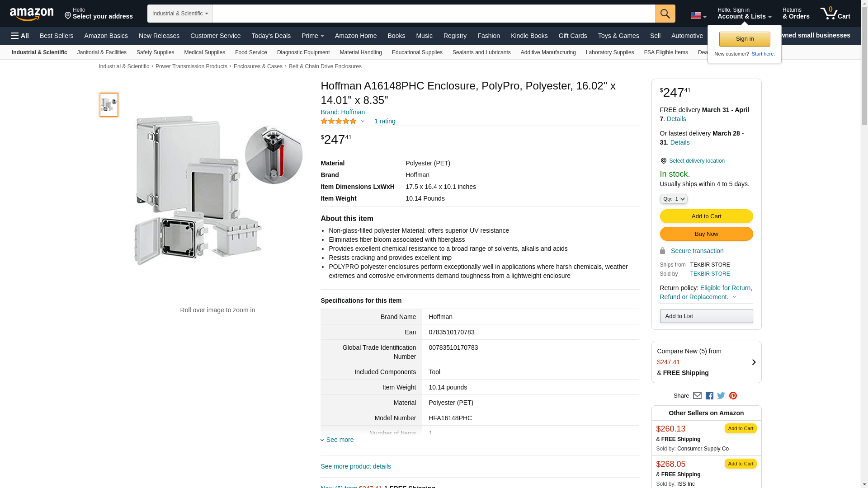Focus the Amazon search input field
The image size is (868, 488).
433,14
